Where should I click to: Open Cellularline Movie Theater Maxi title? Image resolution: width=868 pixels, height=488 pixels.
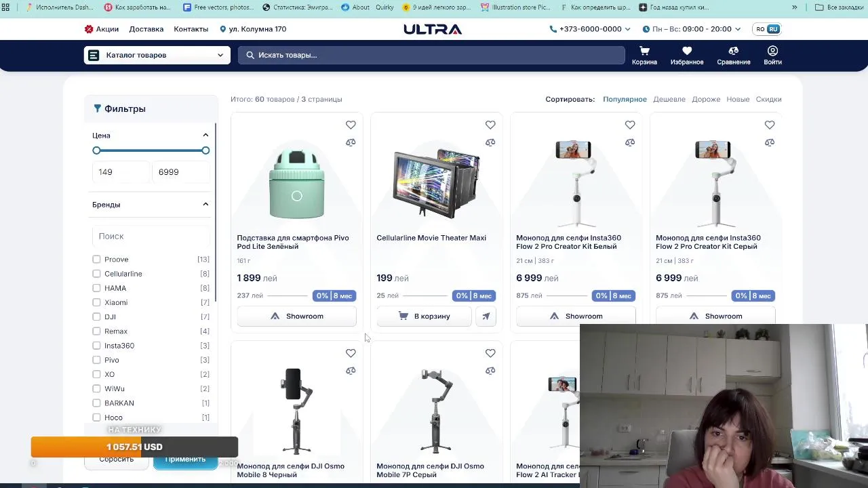pos(431,238)
